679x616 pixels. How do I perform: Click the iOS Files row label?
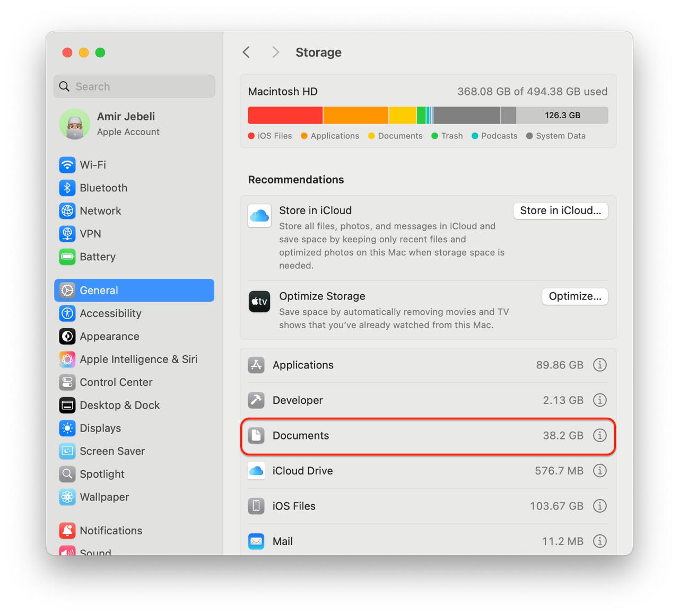[294, 506]
